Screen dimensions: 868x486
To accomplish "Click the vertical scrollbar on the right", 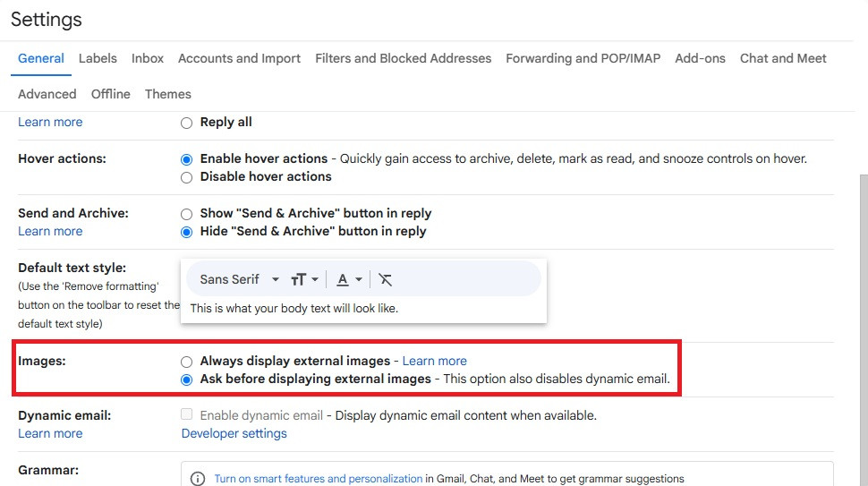I will 864,330.
